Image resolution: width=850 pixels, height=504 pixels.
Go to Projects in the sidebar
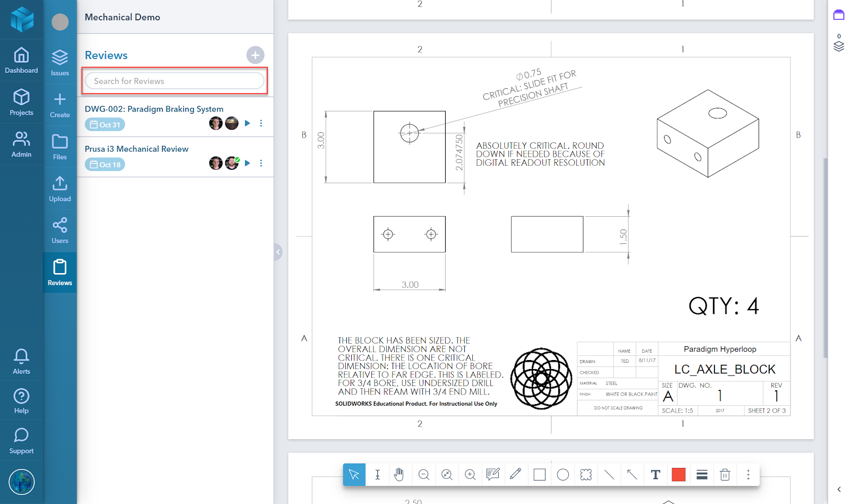pyautogui.click(x=21, y=102)
